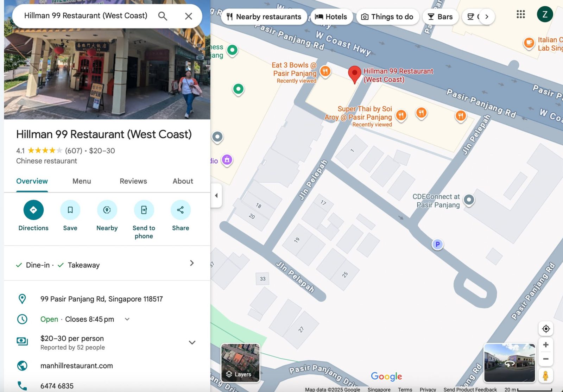563x392 pixels.
Task: Click the Singapore footer link
Action: [379, 390]
